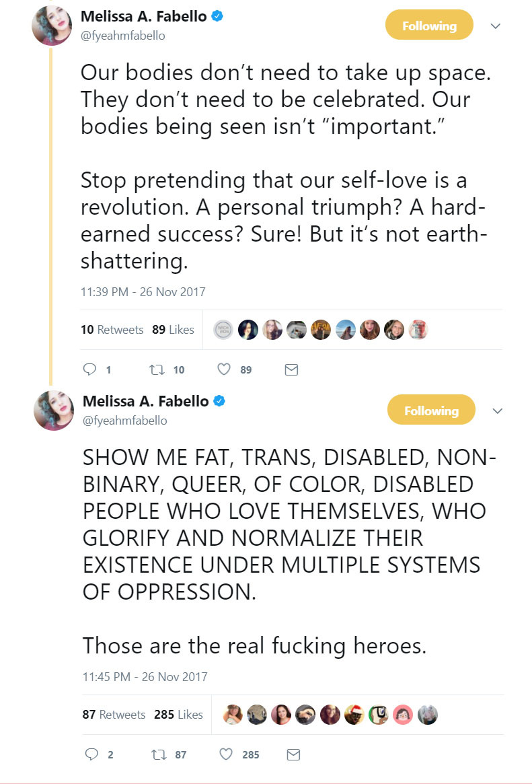This screenshot has height=784, width=532.
Task: Reply to the first tweet
Action: coord(89,369)
